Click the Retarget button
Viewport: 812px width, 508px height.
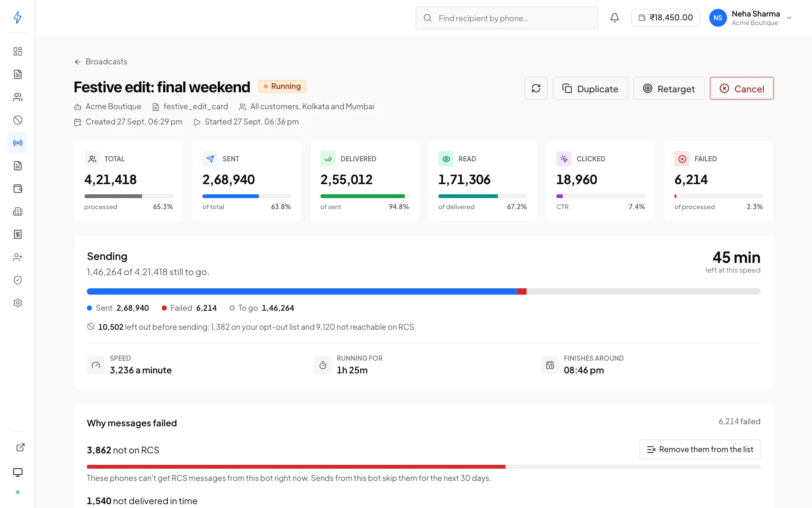(669, 88)
